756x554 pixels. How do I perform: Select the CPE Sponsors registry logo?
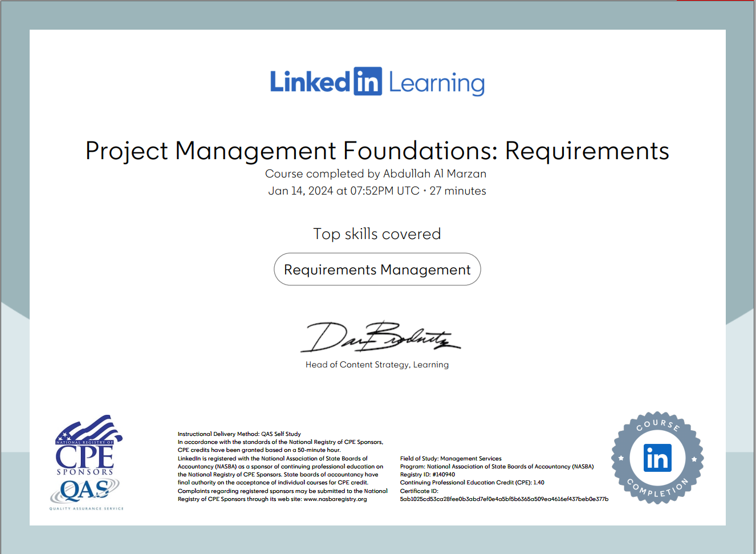[x=84, y=451]
